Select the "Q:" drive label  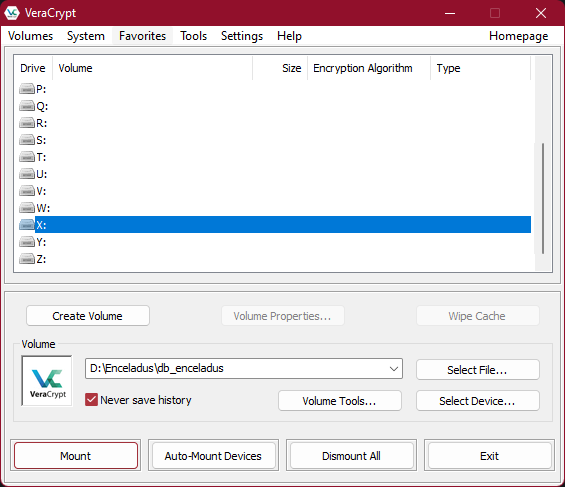click(x=42, y=106)
